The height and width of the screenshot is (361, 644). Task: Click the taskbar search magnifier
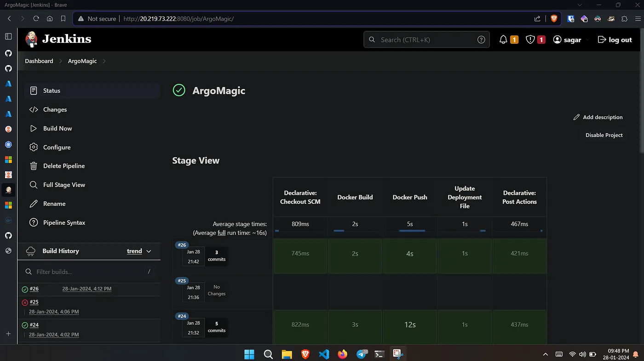[x=268, y=354]
